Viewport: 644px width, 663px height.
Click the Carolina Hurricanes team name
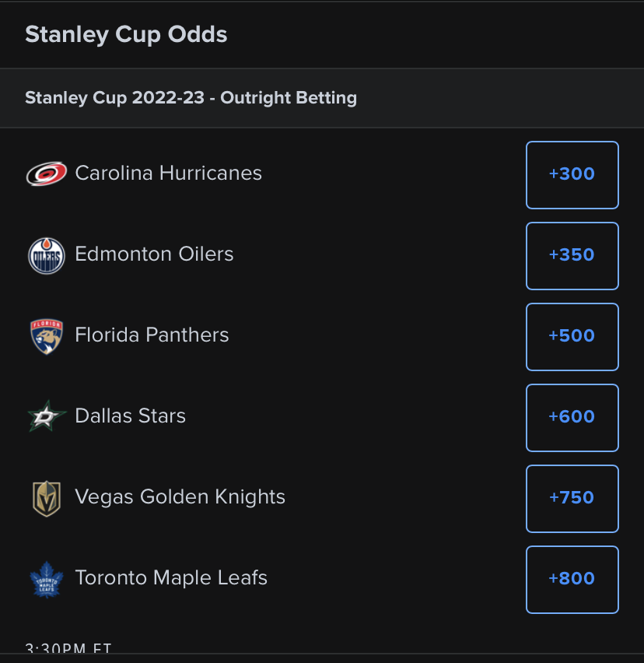[x=168, y=173]
